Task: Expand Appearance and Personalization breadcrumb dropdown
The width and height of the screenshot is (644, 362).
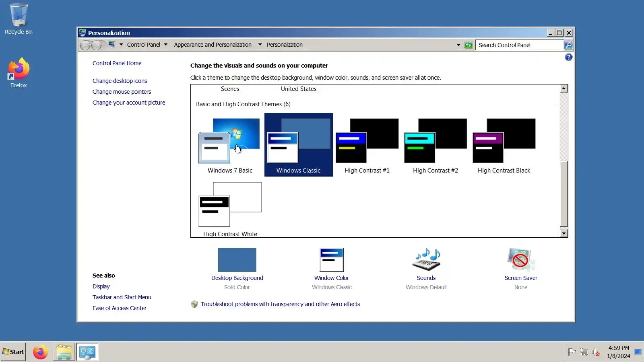Action: 260,45
